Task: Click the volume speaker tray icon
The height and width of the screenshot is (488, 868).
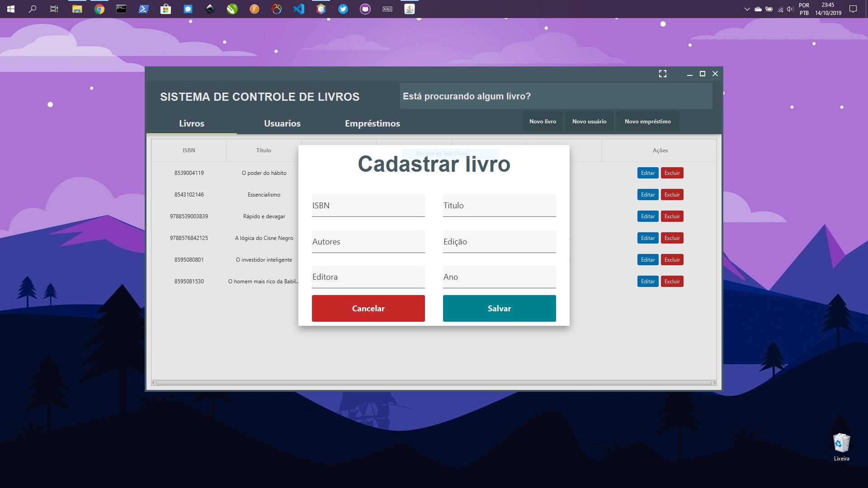Action: [790, 9]
